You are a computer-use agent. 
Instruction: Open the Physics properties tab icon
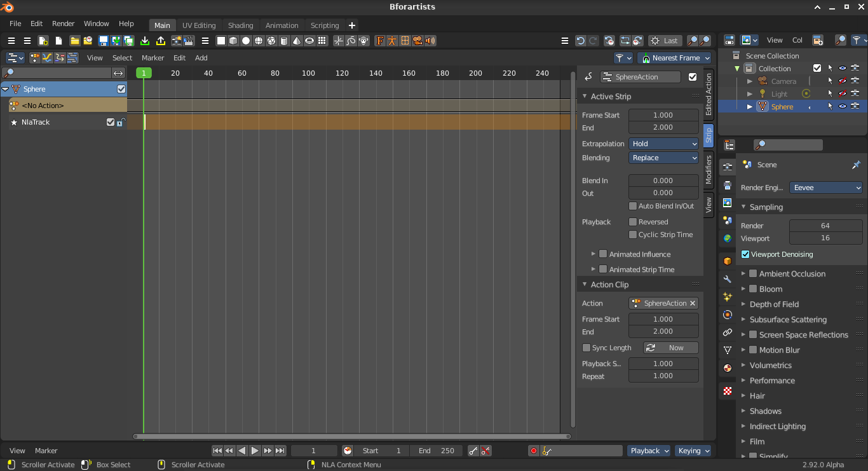[x=728, y=315]
